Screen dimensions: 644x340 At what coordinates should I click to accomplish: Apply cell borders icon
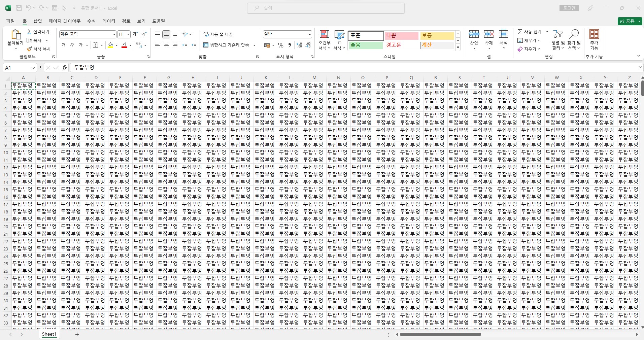(96, 45)
